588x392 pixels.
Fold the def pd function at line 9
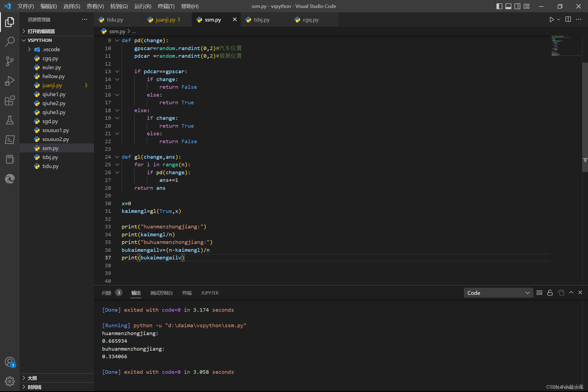(x=117, y=40)
